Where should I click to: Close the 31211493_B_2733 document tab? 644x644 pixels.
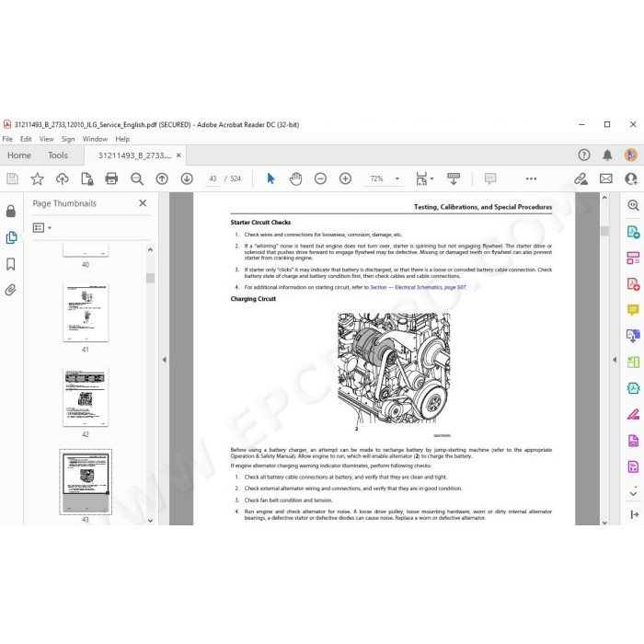point(178,155)
